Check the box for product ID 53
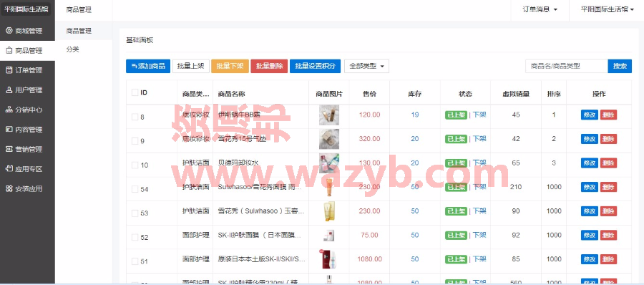 point(135,213)
